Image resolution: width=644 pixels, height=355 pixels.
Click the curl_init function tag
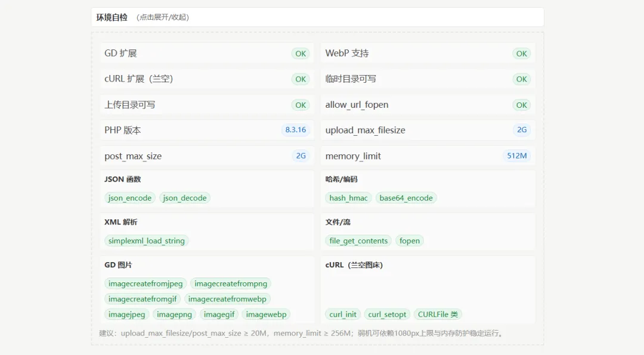343,314
